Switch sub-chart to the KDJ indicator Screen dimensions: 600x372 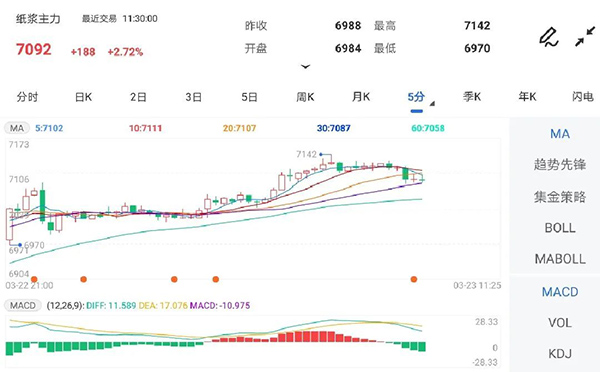(560, 354)
